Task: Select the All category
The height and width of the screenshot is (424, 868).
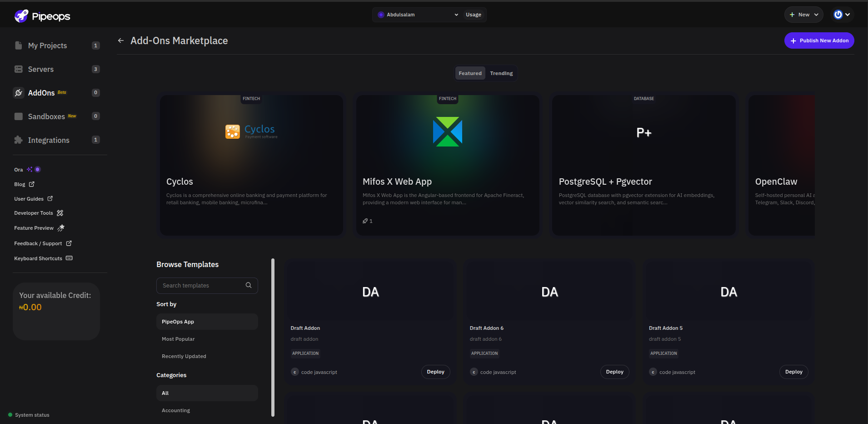Action: tap(207, 393)
